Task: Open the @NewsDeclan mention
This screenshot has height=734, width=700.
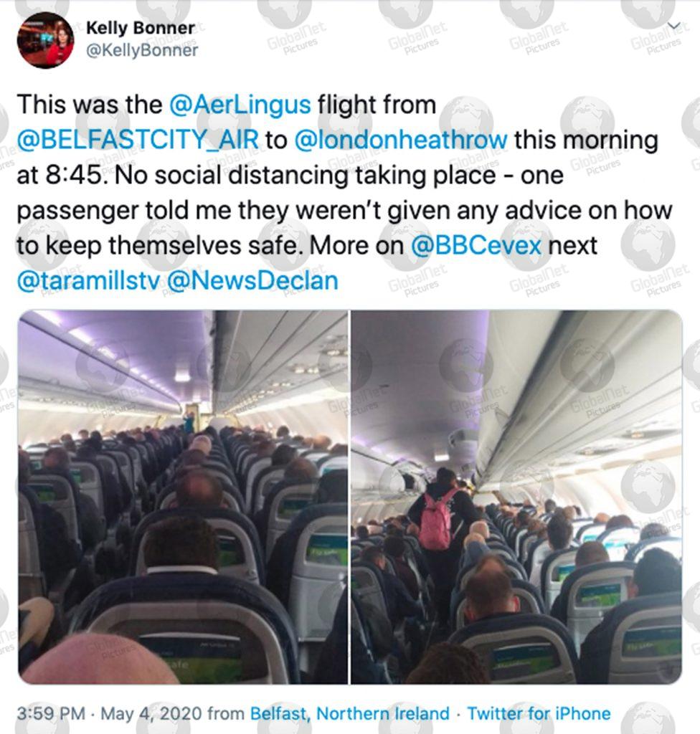Action: pyautogui.click(x=252, y=281)
